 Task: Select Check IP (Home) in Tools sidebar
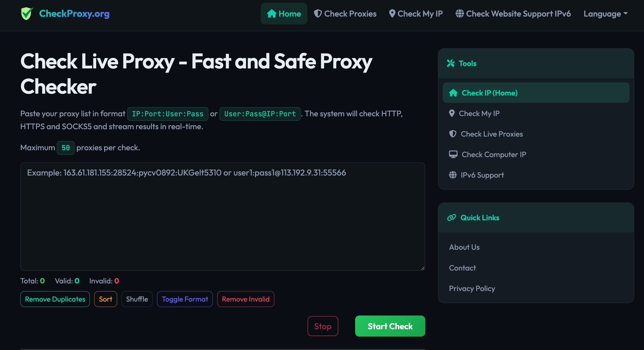tap(536, 93)
